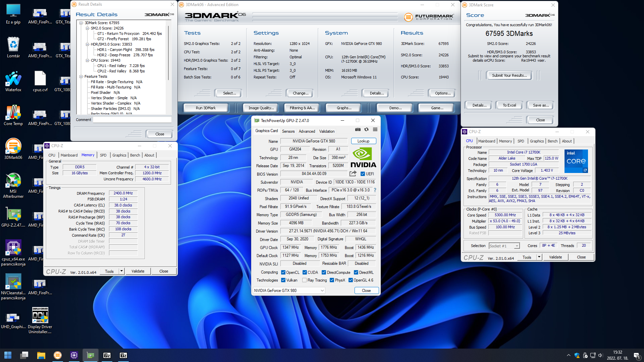The image size is (644, 362).
Task: Switch to the Validation tab in GPU-Z
Action: coord(327,131)
